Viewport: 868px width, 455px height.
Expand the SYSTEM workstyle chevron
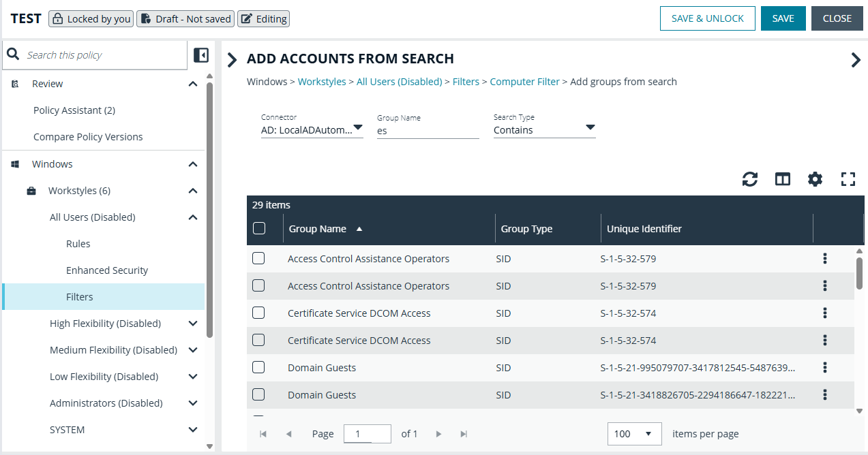click(193, 430)
